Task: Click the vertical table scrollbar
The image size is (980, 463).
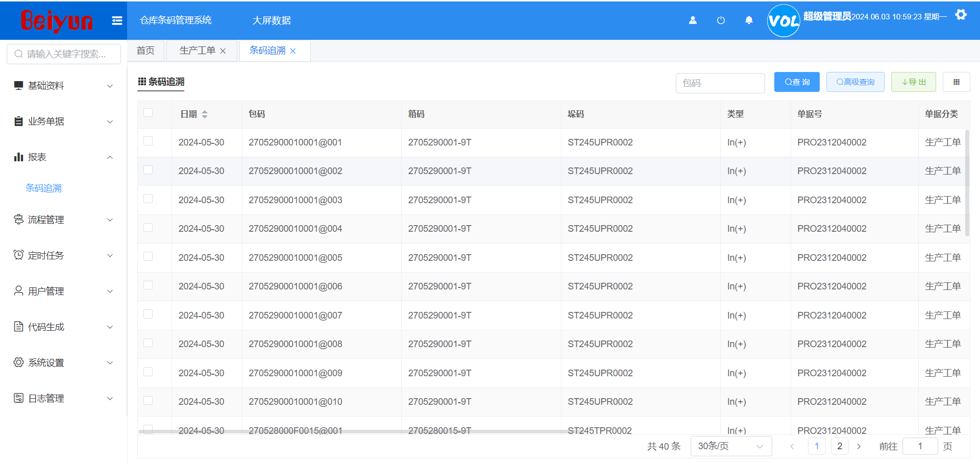Action: [x=967, y=182]
